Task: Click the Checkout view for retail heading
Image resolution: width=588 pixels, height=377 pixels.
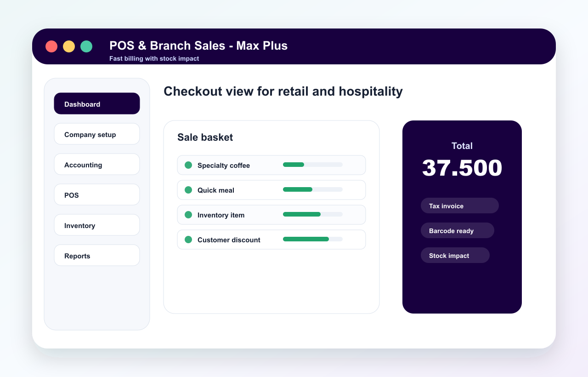Action: coord(283,91)
